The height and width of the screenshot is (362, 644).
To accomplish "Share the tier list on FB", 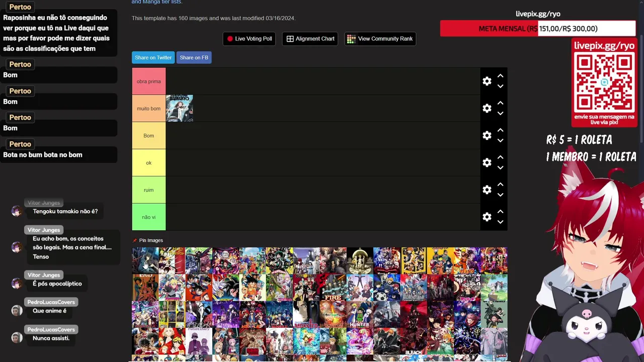I will 194,57.
